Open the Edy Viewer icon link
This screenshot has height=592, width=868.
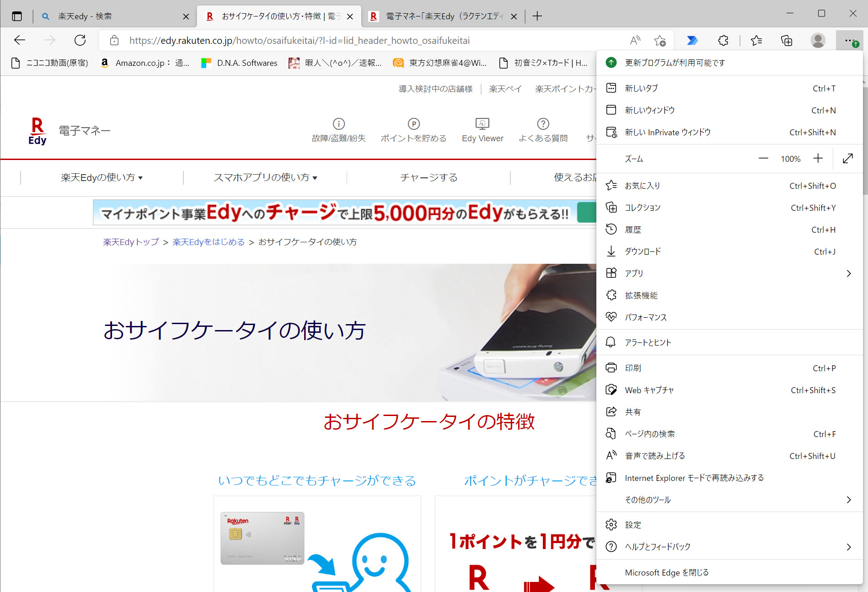[482, 130]
